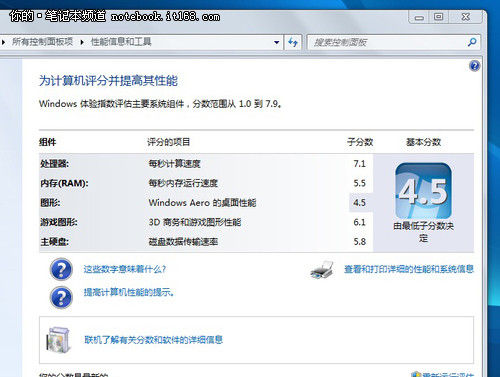Open 查看和打印详细的性能和系统信息 link
This screenshot has width=500, height=377.
409,269
